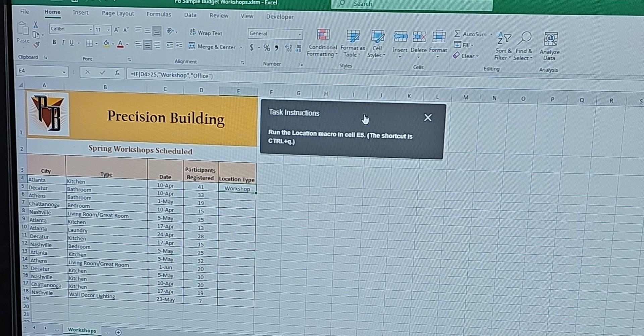Open the General number format dropdown
The image size is (644, 336).
[x=300, y=34]
